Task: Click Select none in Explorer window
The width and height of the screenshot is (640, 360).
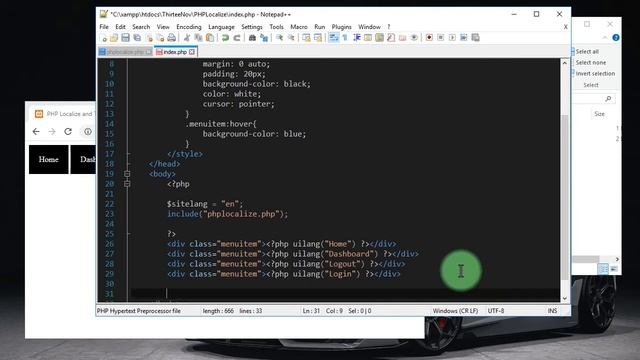Action: click(x=590, y=62)
